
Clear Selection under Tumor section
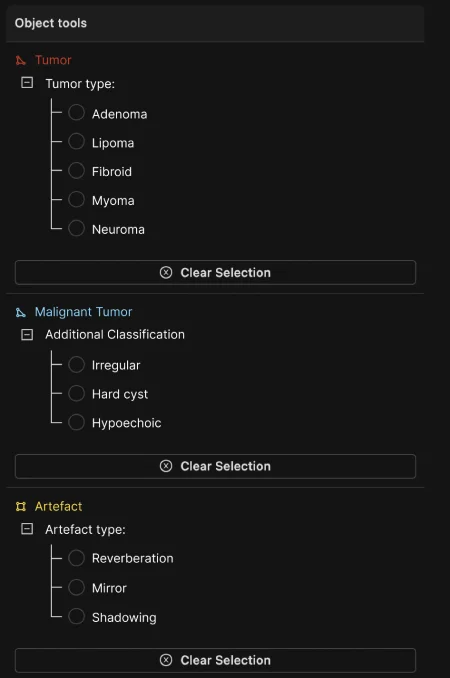(215, 272)
